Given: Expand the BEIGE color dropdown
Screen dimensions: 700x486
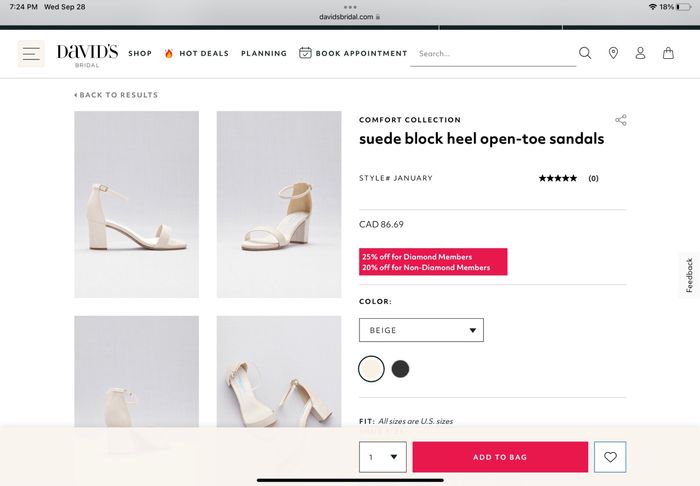Looking at the screenshot, I should (421, 330).
